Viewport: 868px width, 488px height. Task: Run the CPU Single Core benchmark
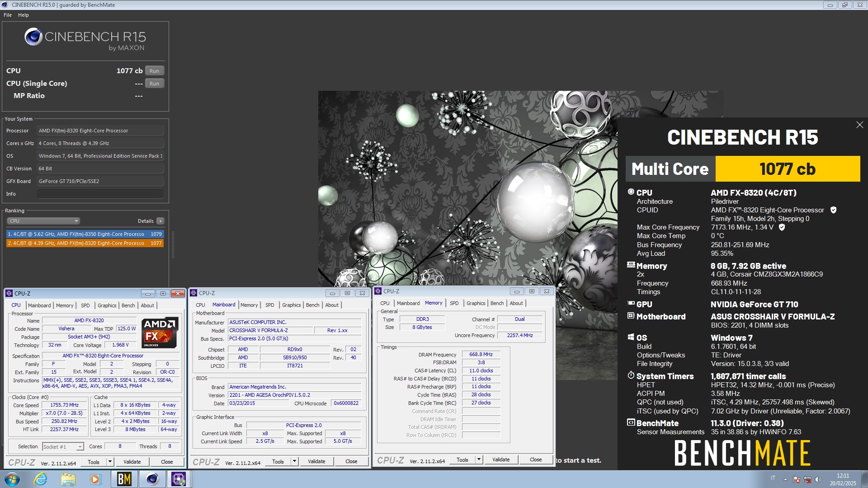click(154, 84)
